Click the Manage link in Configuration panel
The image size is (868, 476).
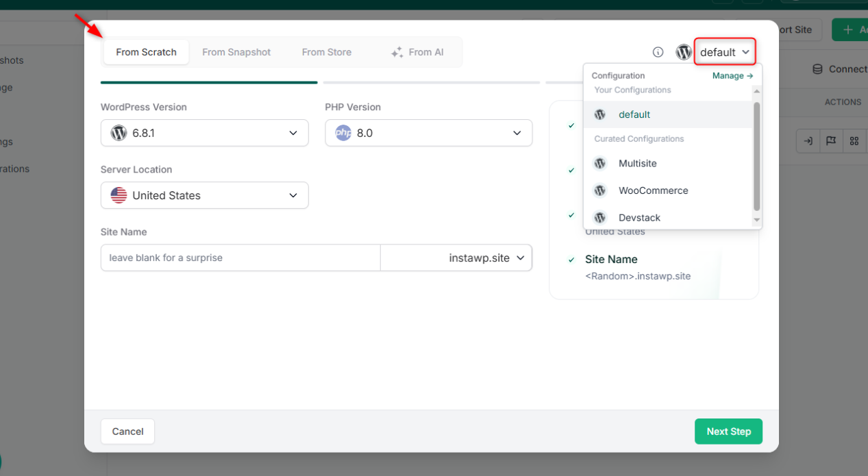coord(732,75)
